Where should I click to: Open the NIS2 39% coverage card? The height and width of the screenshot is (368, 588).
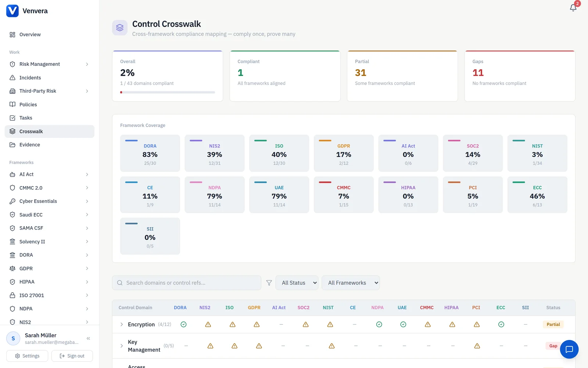point(215,153)
